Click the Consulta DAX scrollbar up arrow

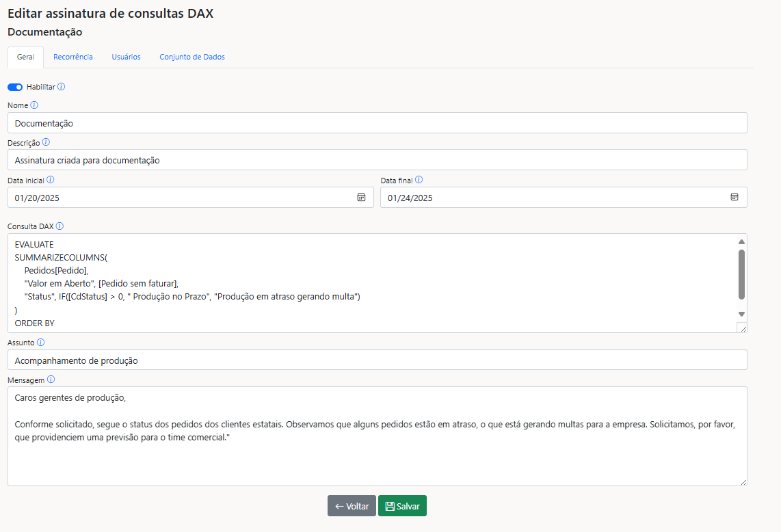pyautogui.click(x=741, y=241)
